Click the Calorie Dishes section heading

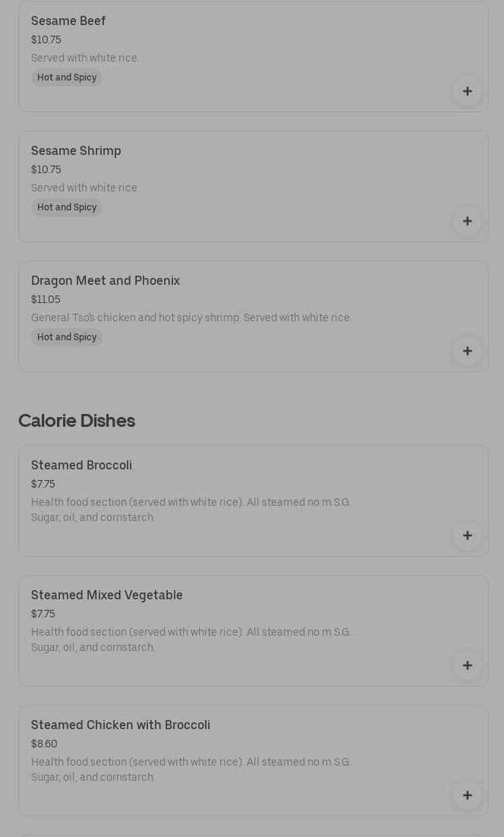pyautogui.click(x=77, y=421)
